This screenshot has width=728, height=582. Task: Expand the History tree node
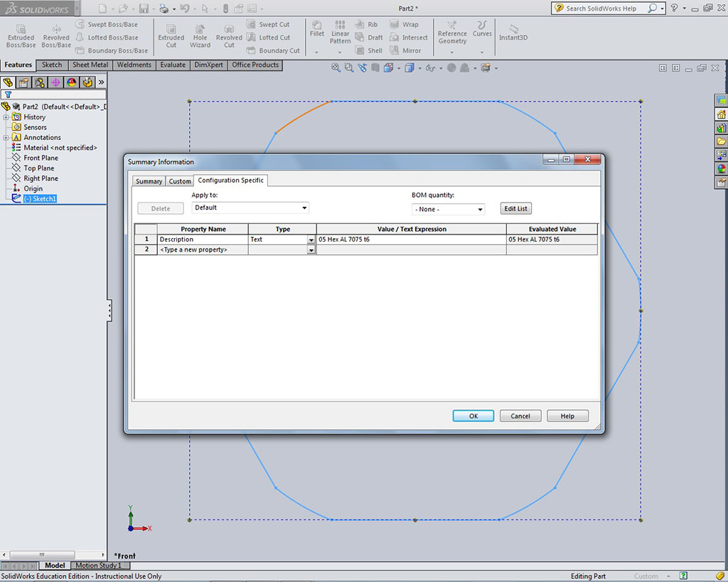coord(6,117)
